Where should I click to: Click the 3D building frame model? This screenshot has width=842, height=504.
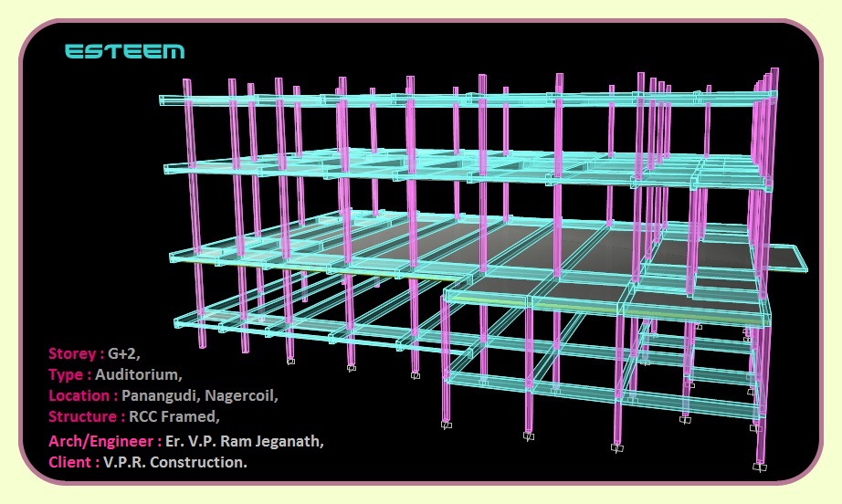point(483,268)
